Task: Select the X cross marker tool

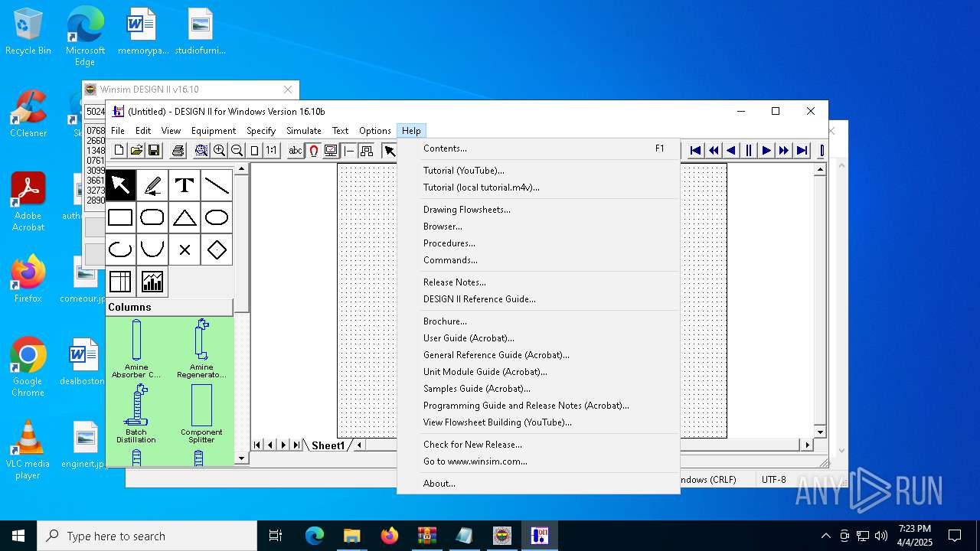Action: click(x=185, y=249)
